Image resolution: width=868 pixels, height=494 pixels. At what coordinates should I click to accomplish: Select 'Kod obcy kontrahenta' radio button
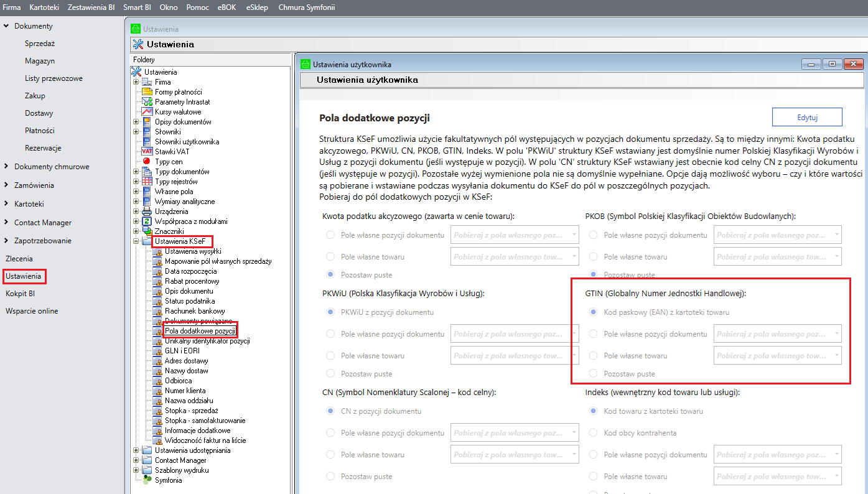point(593,432)
